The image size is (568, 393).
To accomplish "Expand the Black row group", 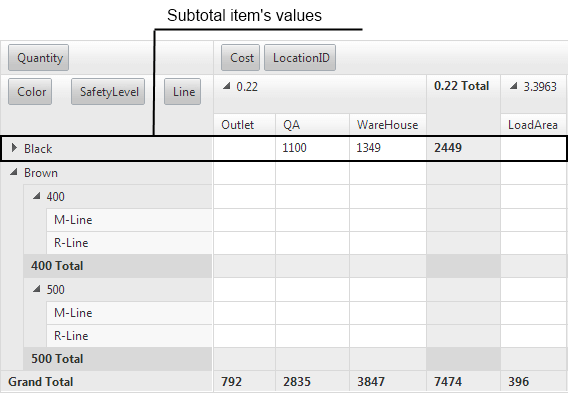I will (14, 148).
